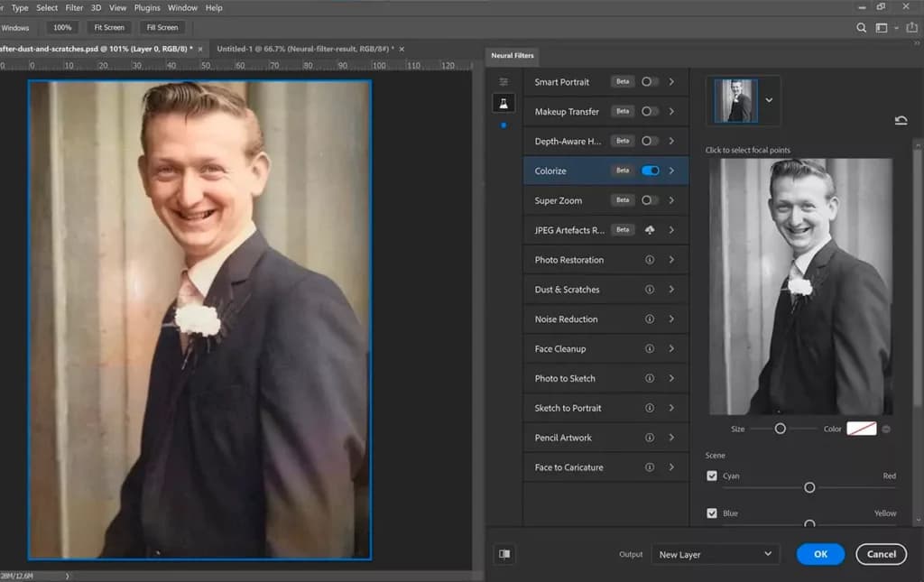This screenshot has width=924, height=582.
Task: Click OK to apply filters
Action: [820, 554]
